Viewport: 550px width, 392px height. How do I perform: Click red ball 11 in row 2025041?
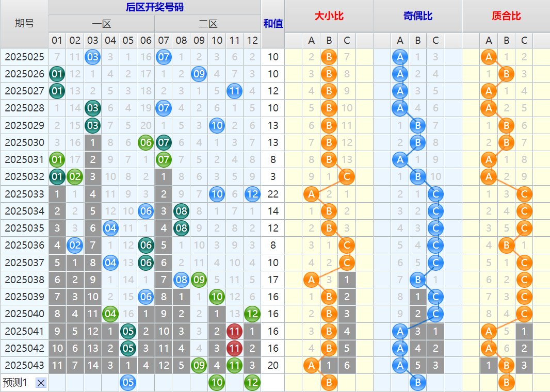[x=234, y=331]
